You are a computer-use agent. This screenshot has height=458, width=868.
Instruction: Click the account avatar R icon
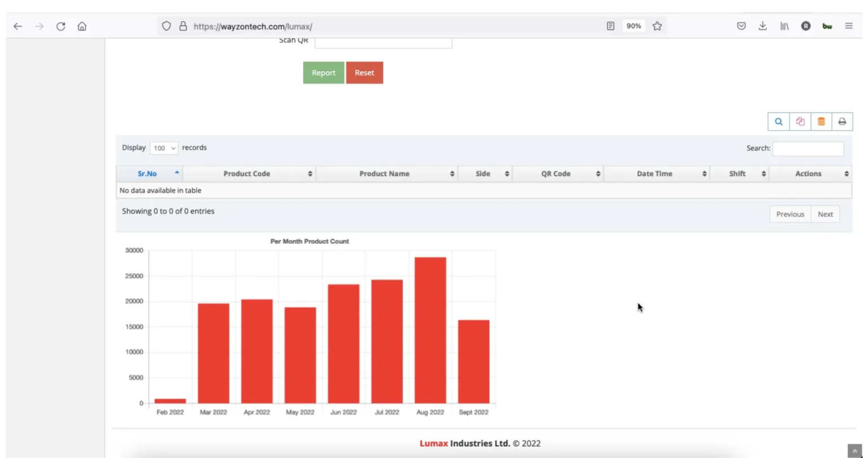[806, 26]
